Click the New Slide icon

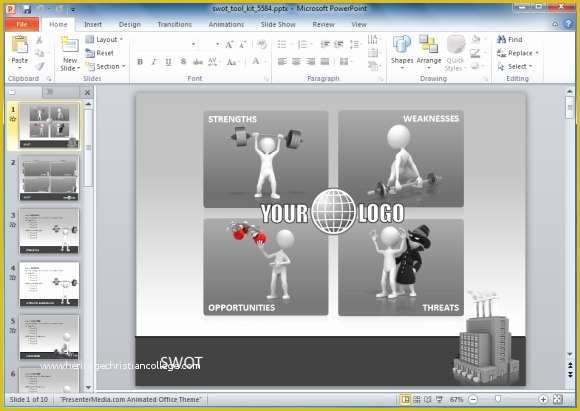70,46
